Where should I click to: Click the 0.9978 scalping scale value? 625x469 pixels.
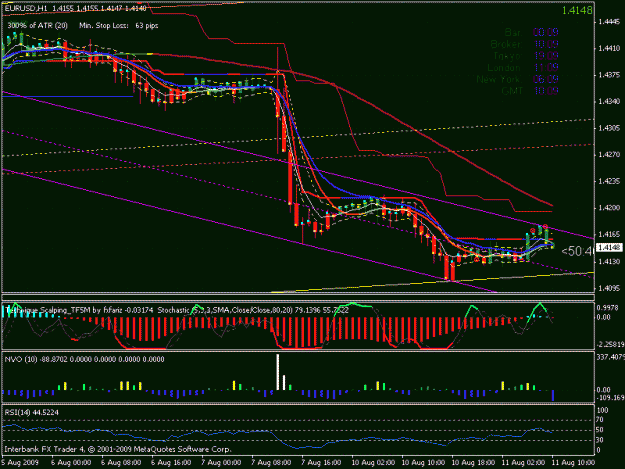click(607, 308)
